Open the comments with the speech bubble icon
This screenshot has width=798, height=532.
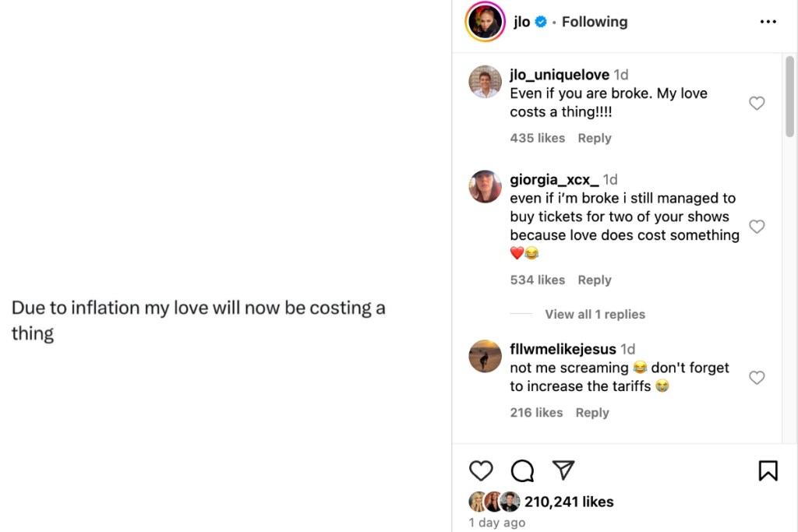(521, 470)
